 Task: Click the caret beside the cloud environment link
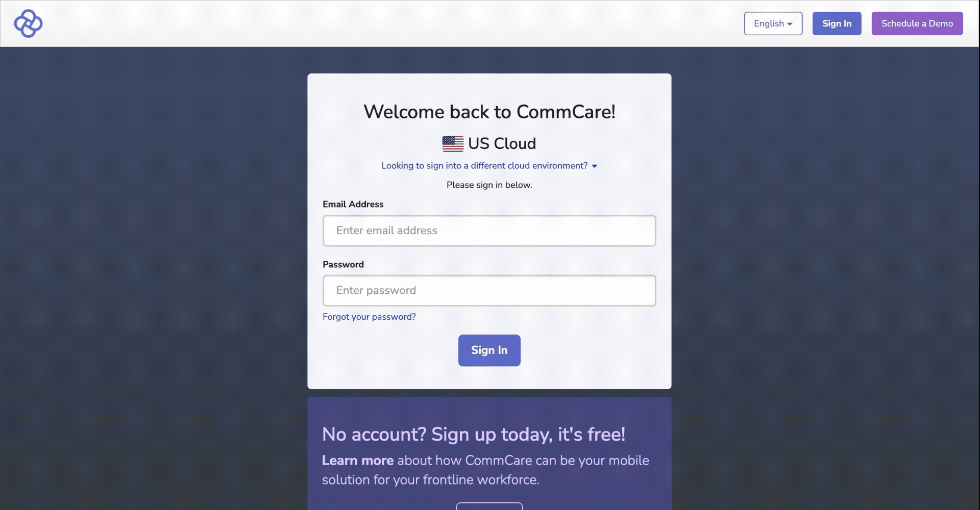click(x=594, y=166)
